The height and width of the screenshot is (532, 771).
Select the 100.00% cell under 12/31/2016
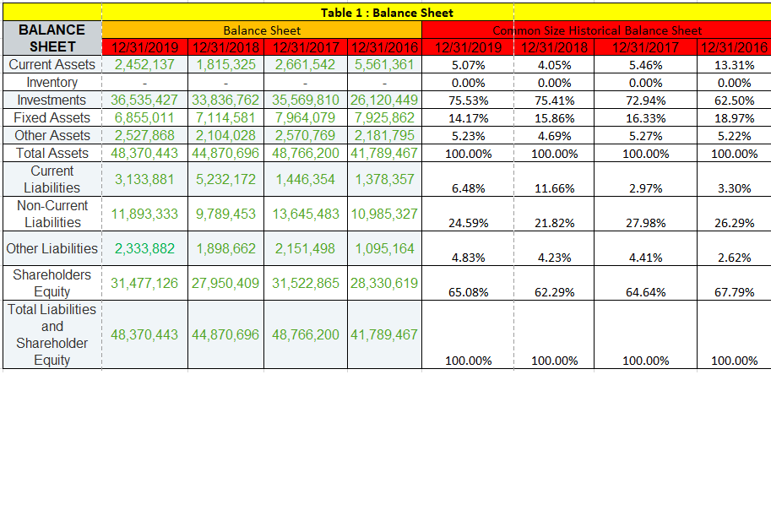tap(731, 361)
